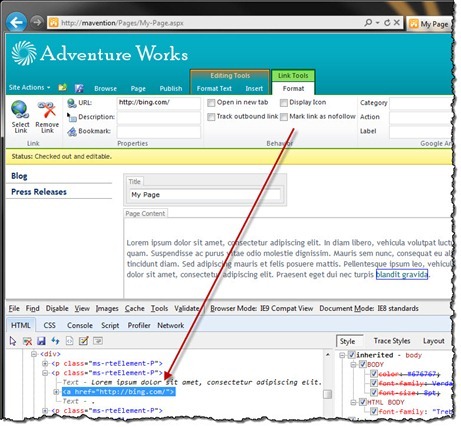Click the icon beside the Description label
The width and height of the screenshot is (461, 427).
click(x=71, y=117)
